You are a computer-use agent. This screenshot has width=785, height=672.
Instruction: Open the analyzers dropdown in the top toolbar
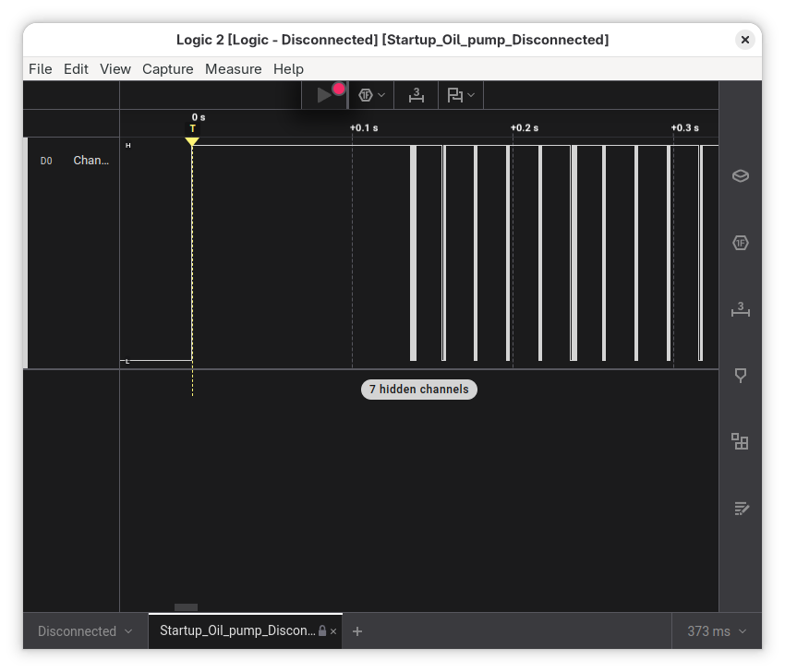point(371,95)
